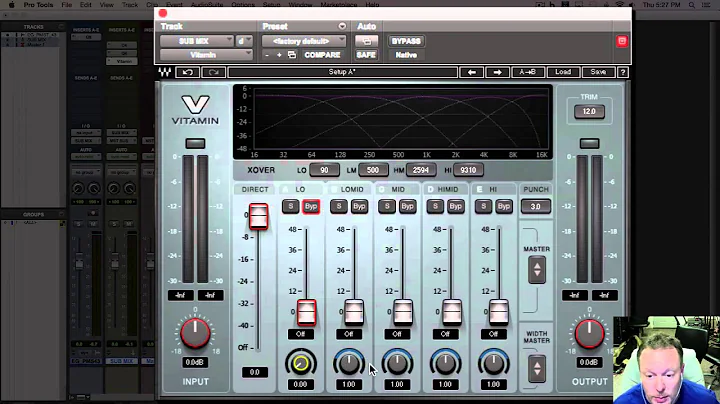Click the Load button
Image resolution: width=720 pixels, height=404 pixels.
[563, 72]
